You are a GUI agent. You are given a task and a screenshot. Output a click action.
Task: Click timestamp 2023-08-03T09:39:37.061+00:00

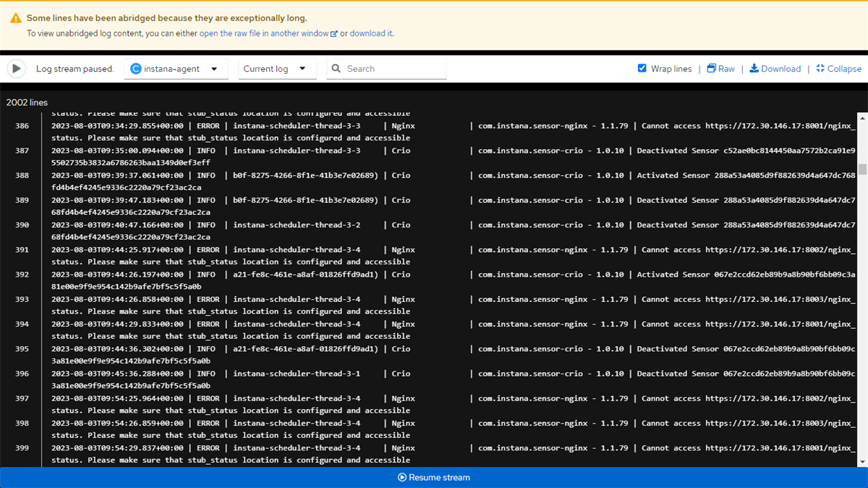pyautogui.click(x=117, y=175)
